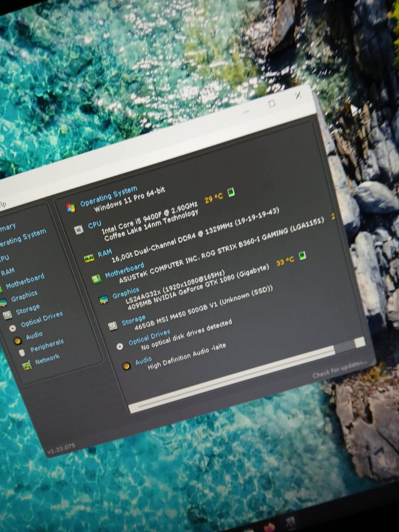The height and width of the screenshot is (532, 399).
Task: Switch to Graphics section in sidebar
Action: [x=24, y=296]
